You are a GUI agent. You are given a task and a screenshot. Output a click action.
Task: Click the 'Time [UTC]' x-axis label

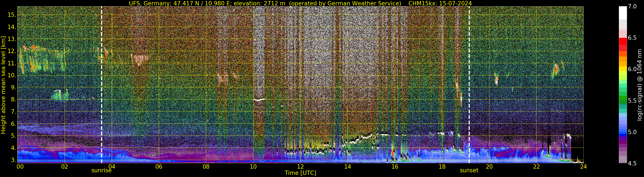click(300, 173)
